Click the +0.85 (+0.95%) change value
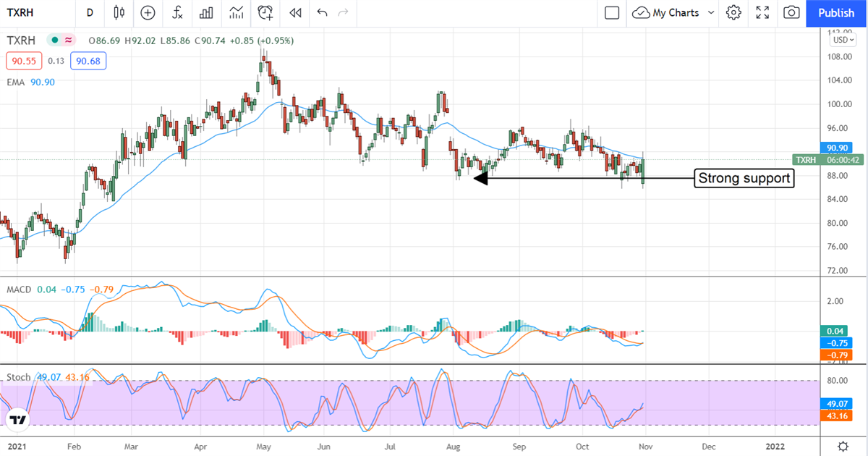 tap(262, 41)
